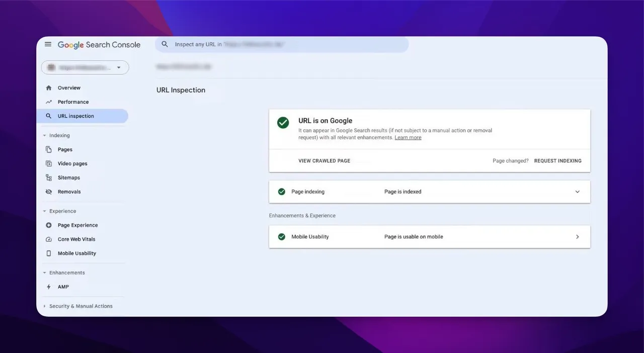The image size is (644, 353).
Task: Click the Video pages icon
Action: (49, 163)
